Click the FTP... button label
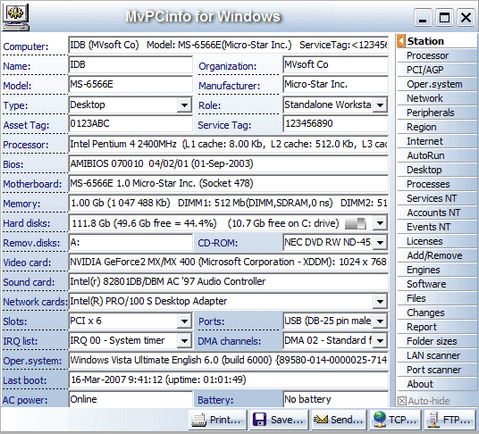479x434 pixels. pos(456,420)
